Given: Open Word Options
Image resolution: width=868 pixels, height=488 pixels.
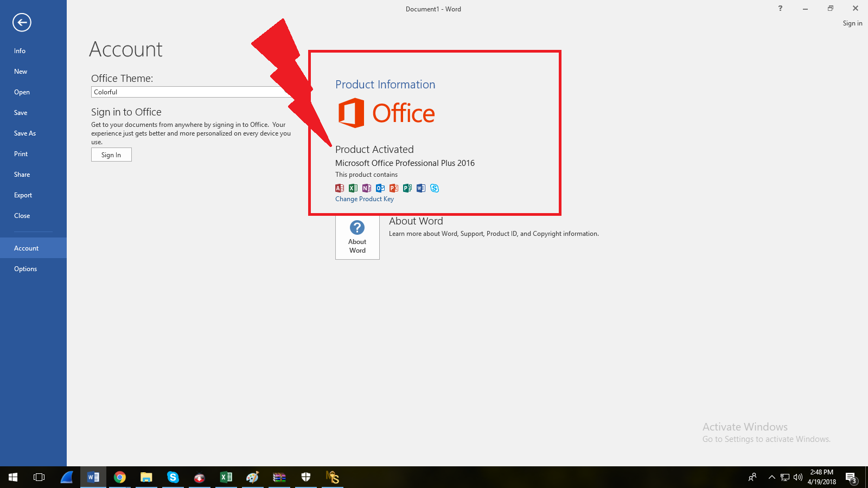Looking at the screenshot, I should pos(33,269).
